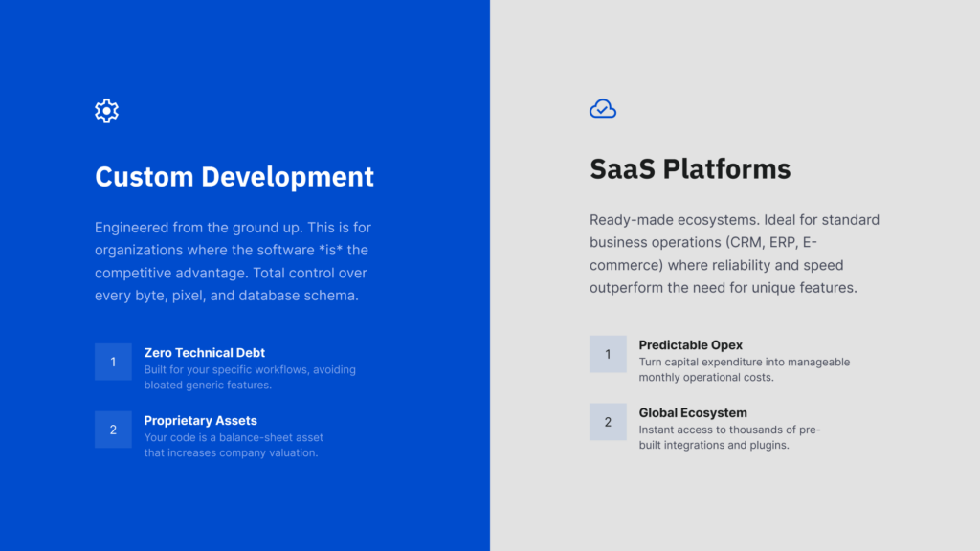Click the 'Your code is a balance-sheet asset' text
Screen dimensions: 980x551
point(234,445)
